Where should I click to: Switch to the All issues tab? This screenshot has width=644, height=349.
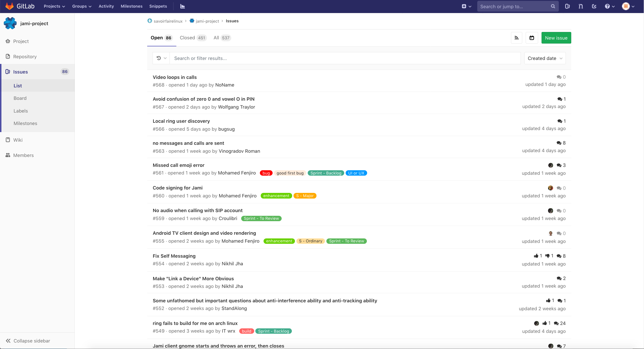click(222, 38)
